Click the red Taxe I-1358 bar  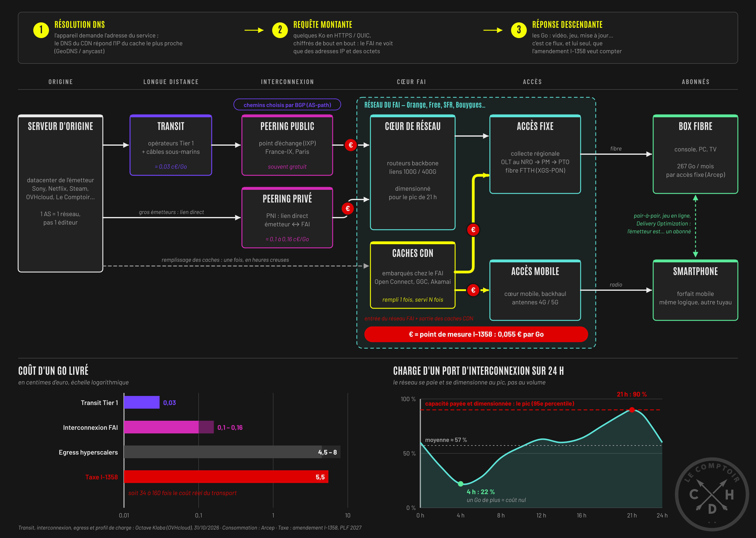[x=226, y=477]
